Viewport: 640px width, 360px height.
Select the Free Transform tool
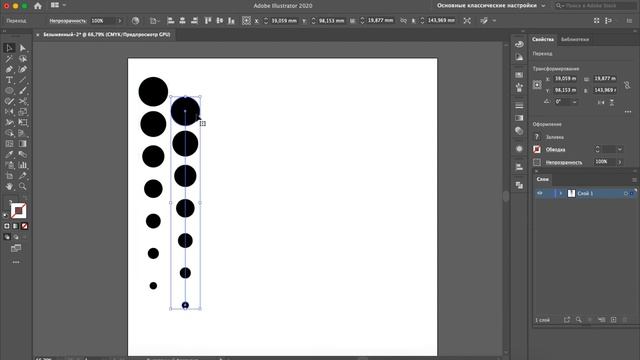pos(23,122)
